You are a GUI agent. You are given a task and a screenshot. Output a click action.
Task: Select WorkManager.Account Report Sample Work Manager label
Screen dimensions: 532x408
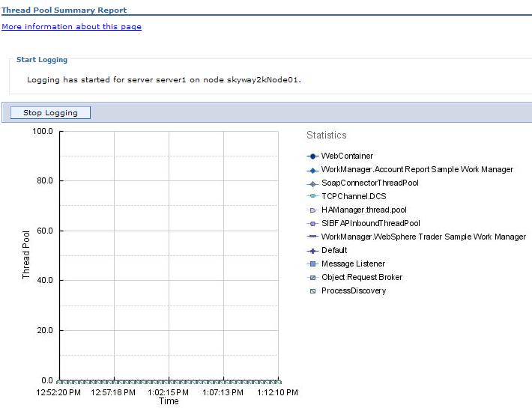pyautogui.click(x=417, y=169)
